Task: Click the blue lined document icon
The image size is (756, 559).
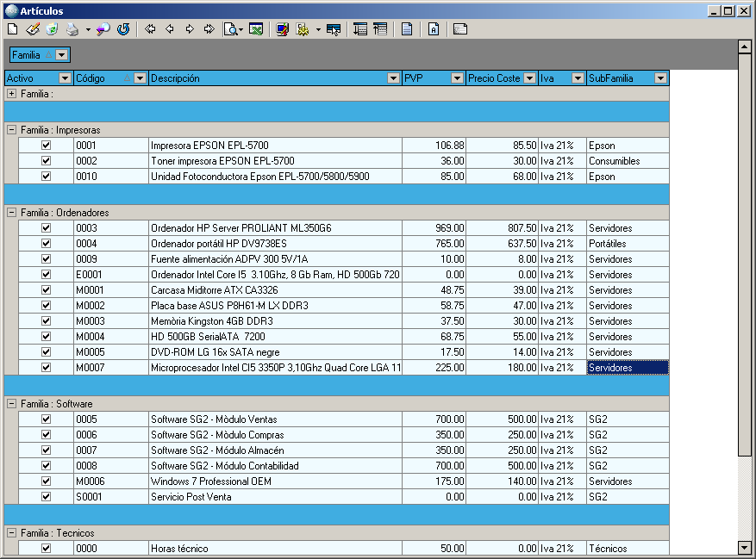Action: (x=407, y=29)
